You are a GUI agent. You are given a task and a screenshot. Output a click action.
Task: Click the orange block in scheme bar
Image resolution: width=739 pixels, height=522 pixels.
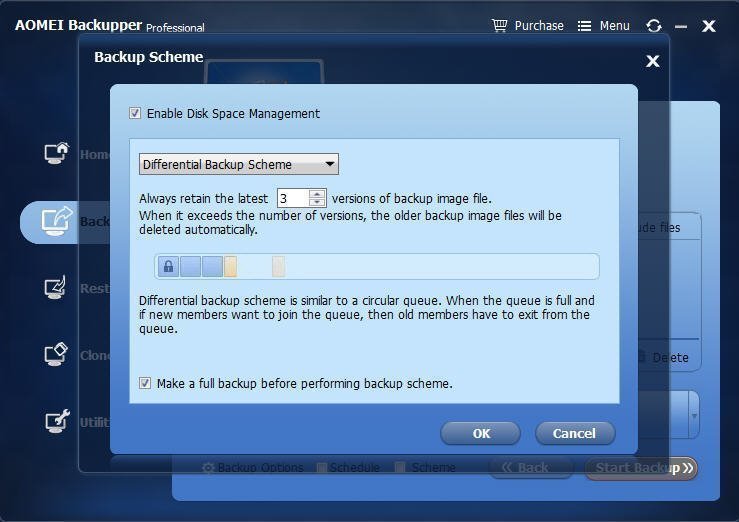pyautogui.click(x=230, y=267)
